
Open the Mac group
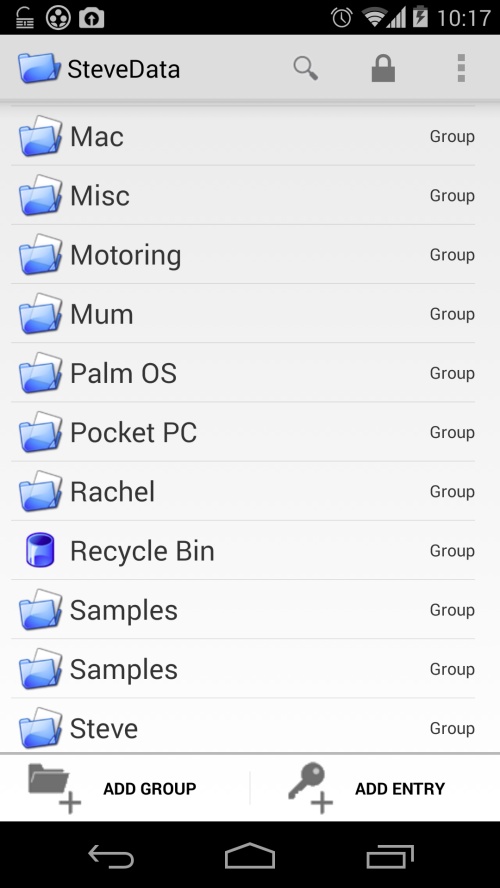coord(243,136)
